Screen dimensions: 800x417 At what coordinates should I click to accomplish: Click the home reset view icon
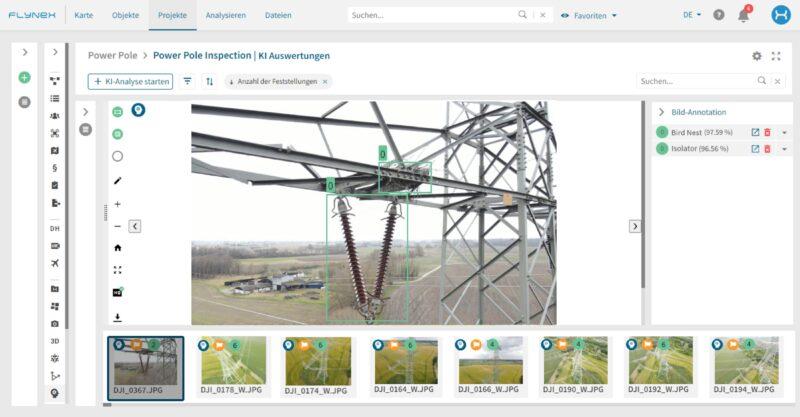[x=117, y=248]
